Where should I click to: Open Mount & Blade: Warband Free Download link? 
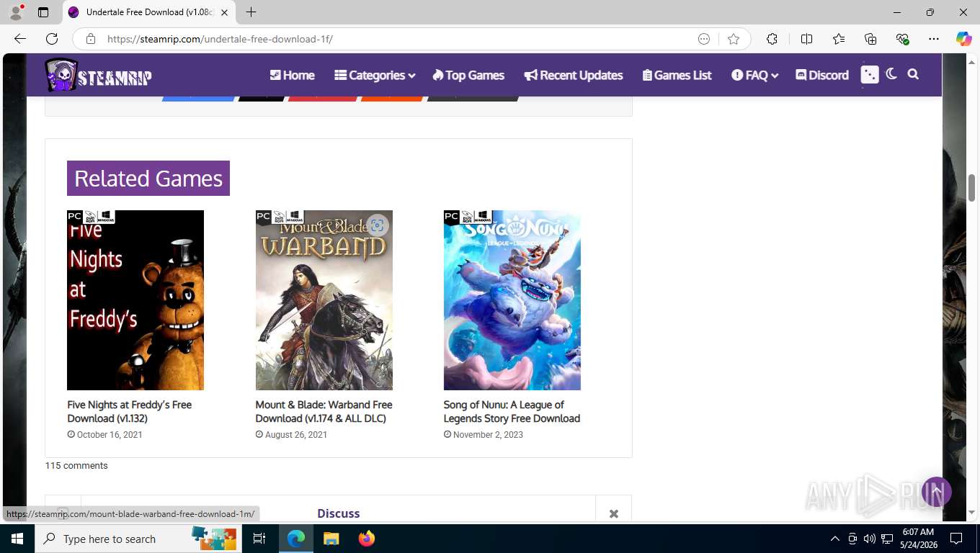point(324,411)
